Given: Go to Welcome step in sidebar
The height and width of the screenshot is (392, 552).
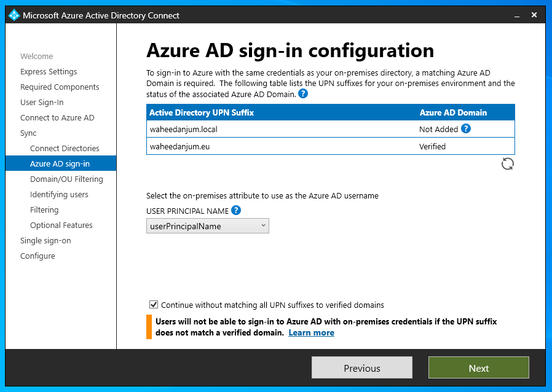Looking at the screenshot, I should point(37,57).
